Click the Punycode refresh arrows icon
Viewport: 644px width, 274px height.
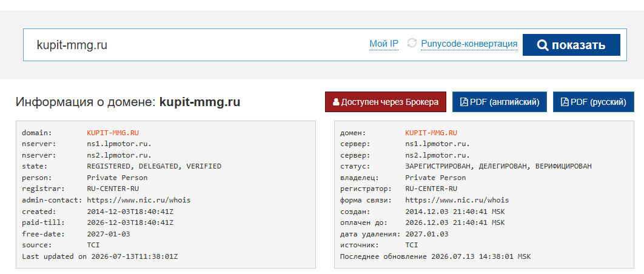click(x=412, y=43)
